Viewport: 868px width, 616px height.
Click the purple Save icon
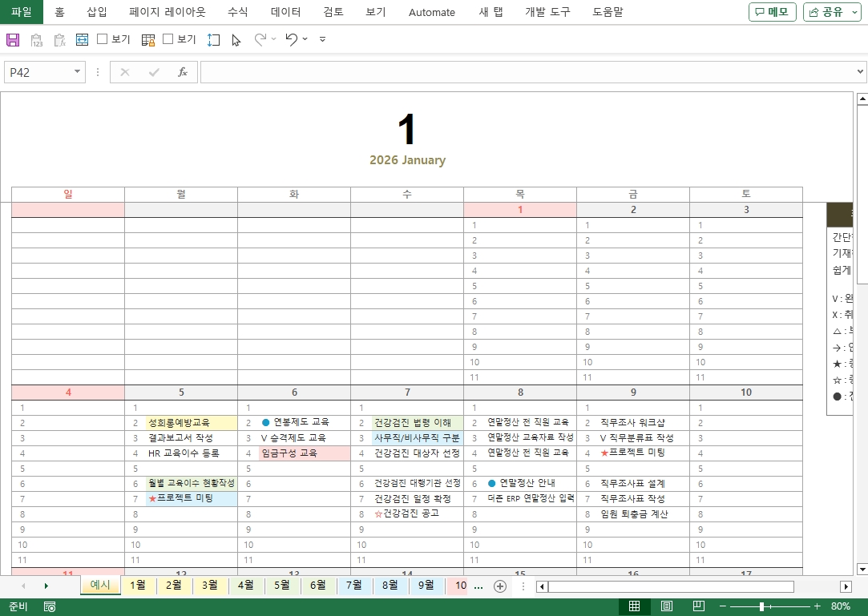[x=13, y=39]
